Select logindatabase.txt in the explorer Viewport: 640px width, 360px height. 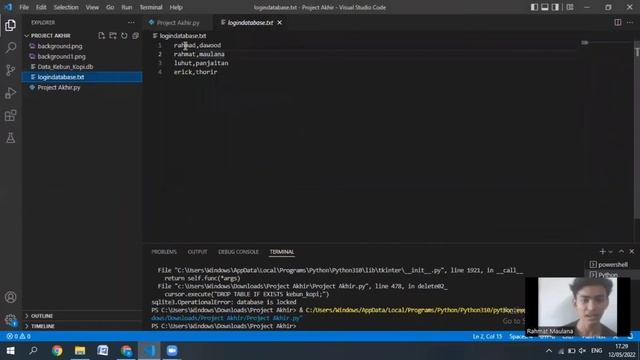tap(82, 77)
